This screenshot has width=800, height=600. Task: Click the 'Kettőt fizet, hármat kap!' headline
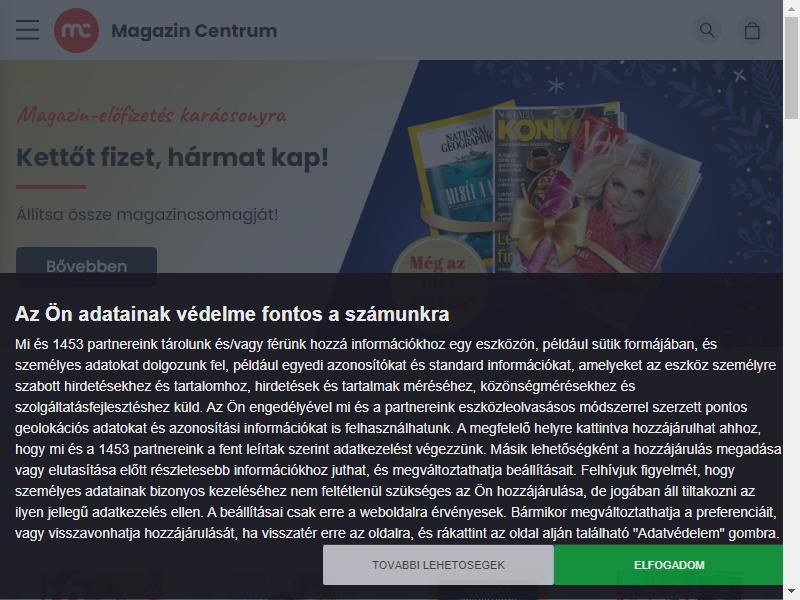tap(172, 157)
